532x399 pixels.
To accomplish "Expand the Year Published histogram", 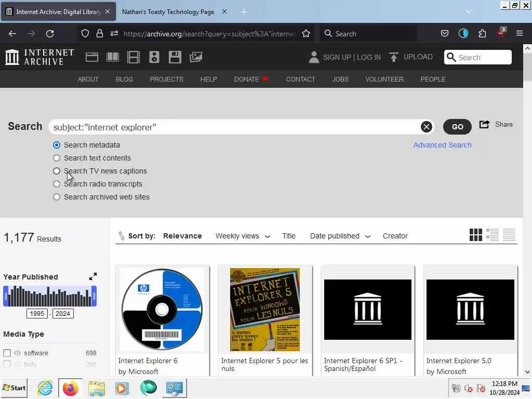I will pos(93,276).
